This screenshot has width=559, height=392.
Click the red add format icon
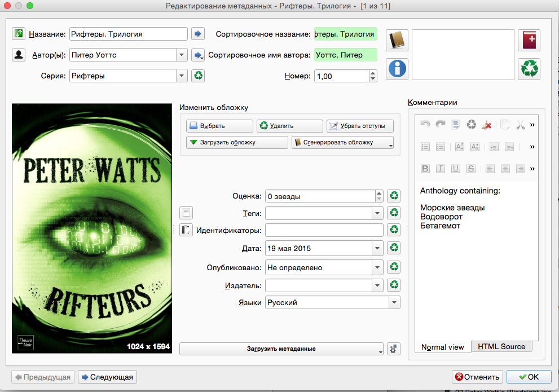(x=529, y=40)
